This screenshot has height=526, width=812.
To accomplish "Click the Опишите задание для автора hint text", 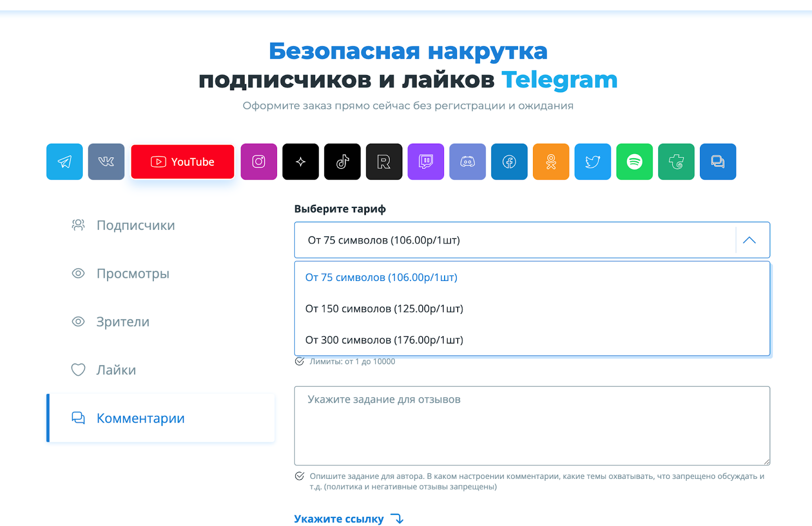I will [x=537, y=481].
